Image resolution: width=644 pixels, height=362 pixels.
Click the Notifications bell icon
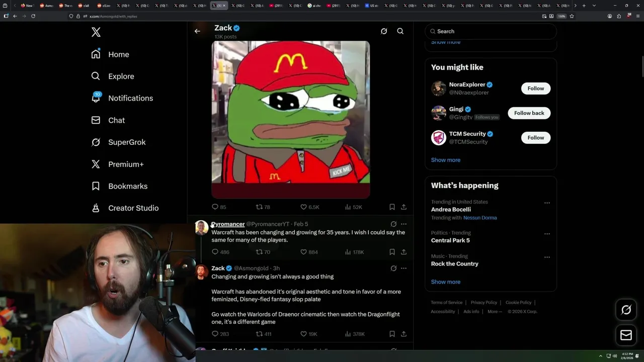[x=96, y=98]
